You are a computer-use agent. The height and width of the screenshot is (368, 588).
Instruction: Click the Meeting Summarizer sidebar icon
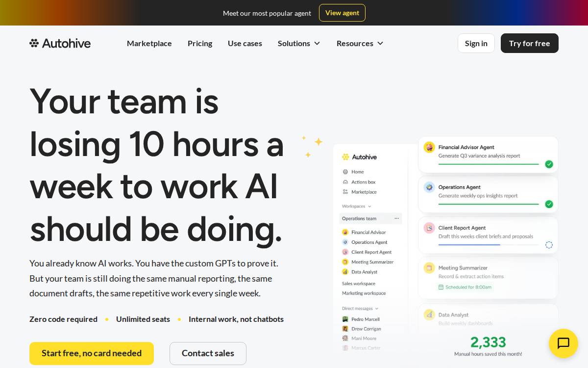(345, 262)
